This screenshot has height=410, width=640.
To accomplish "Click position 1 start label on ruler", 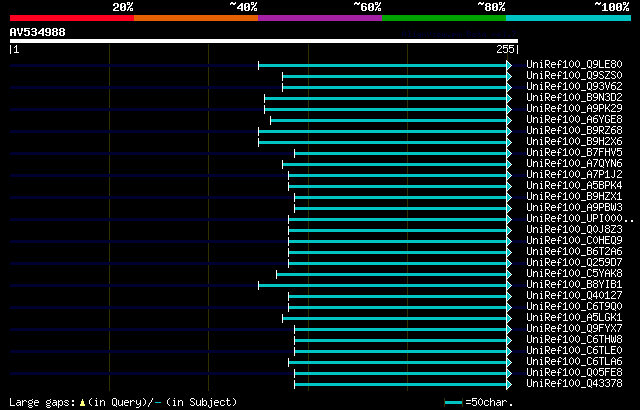I will coord(14,49).
